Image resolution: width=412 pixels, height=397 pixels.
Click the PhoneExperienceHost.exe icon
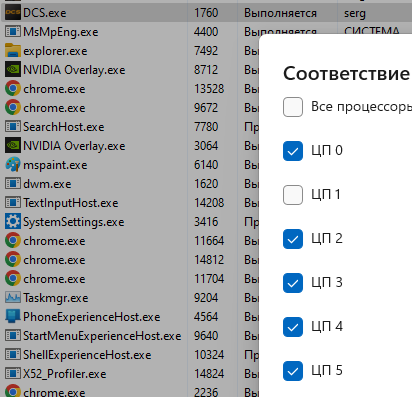(x=13, y=317)
